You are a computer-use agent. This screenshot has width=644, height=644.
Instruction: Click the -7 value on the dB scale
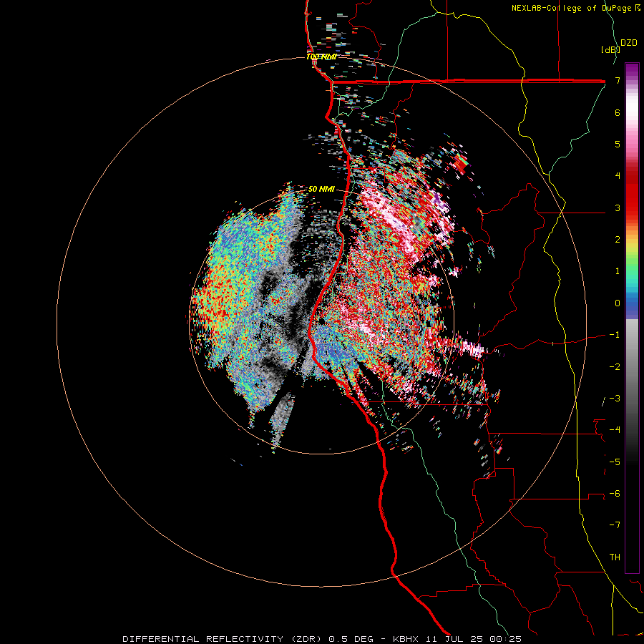tap(615, 525)
